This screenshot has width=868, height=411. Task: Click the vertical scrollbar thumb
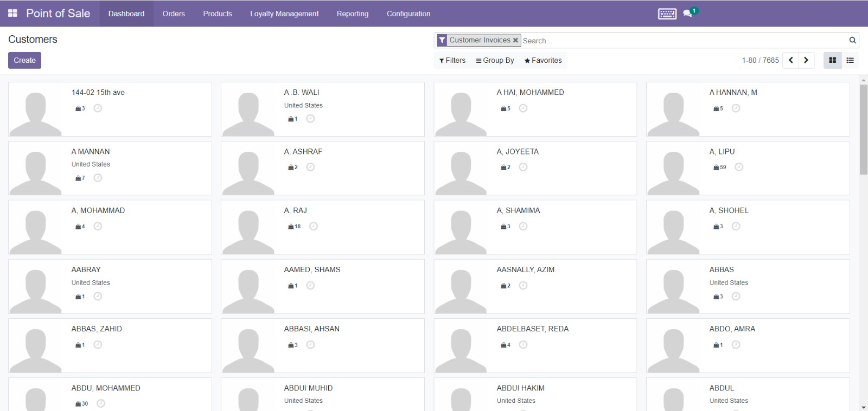click(x=863, y=129)
